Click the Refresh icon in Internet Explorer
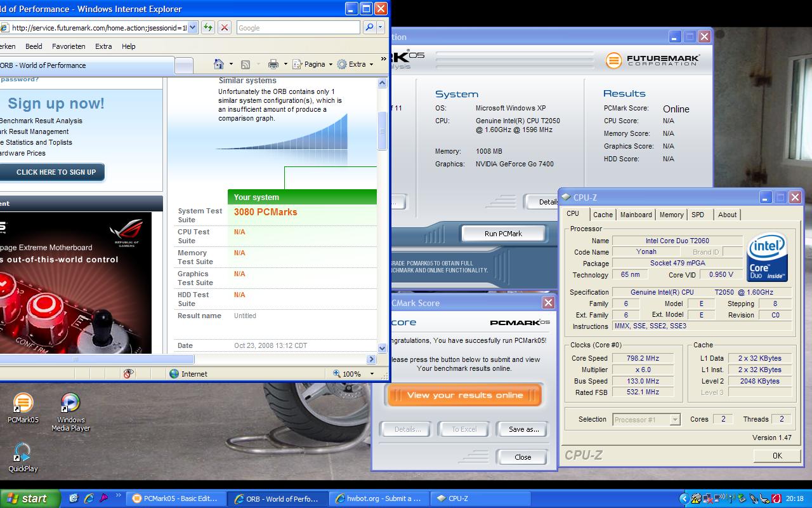The width and height of the screenshot is (812, 508). tap(207, 27)
